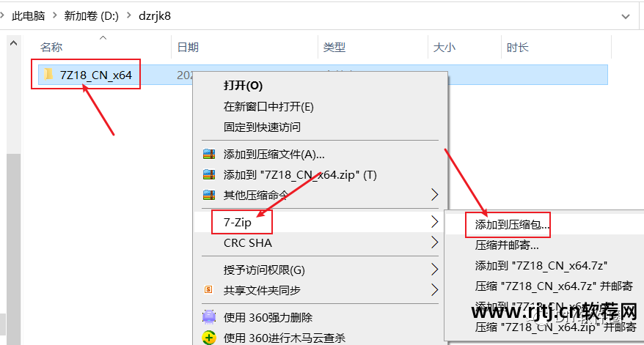Viewport: 644px width, 345px height.
Task: Expand arrow next to 共享文件夹同步
Action: [434, 290]
